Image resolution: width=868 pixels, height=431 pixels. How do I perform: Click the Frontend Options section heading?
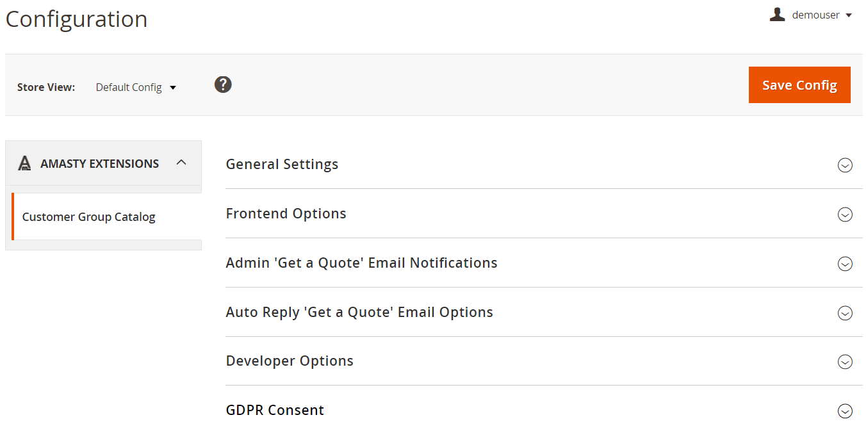pos(286,213)
